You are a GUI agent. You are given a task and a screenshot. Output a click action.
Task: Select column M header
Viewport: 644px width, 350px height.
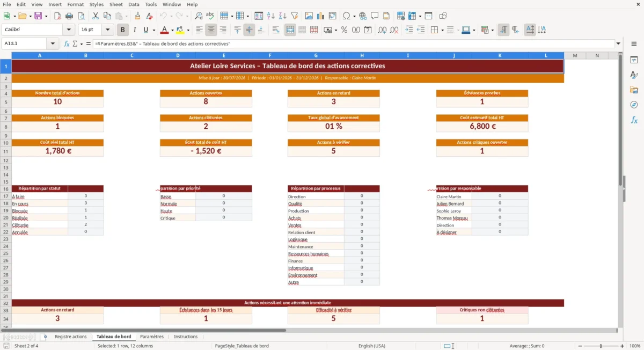(x=575, y=55)
